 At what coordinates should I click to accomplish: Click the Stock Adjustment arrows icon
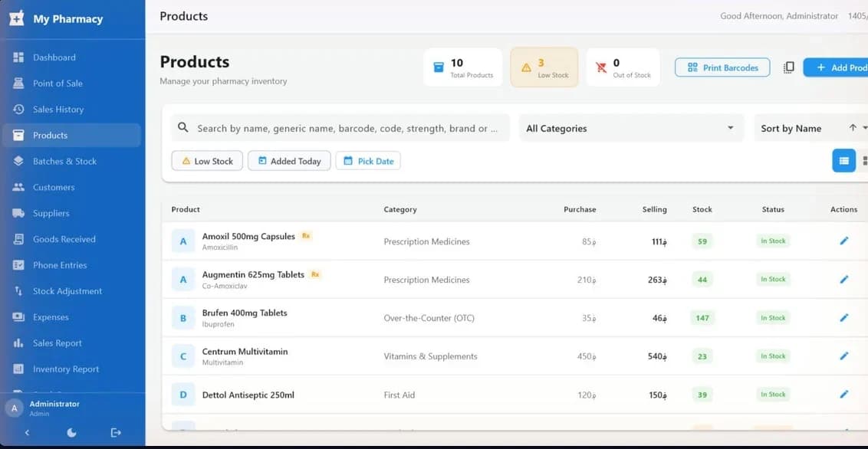19,291
